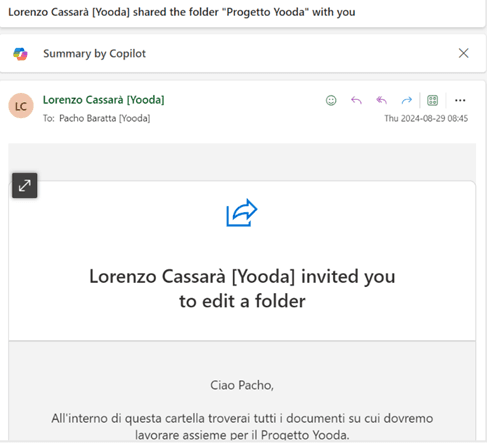Click the "Ciao Pacho," greeting text

(x=242, y=385)
